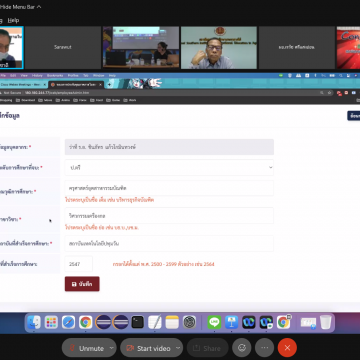360x360 pixels.
Task: Open Chrome icon beside Safari in dock
Action: click(86, 322)
